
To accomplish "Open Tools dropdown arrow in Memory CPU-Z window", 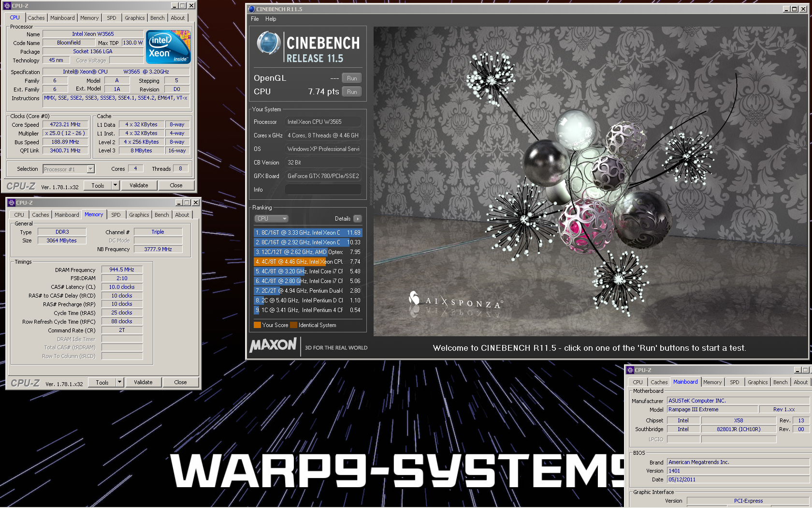I will coord(119,382).
